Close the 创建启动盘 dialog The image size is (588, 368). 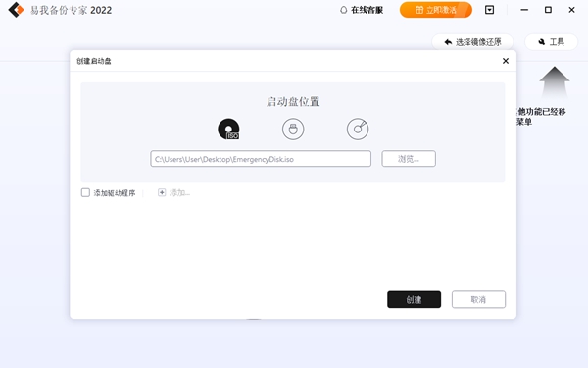click(x=506, y=61)
